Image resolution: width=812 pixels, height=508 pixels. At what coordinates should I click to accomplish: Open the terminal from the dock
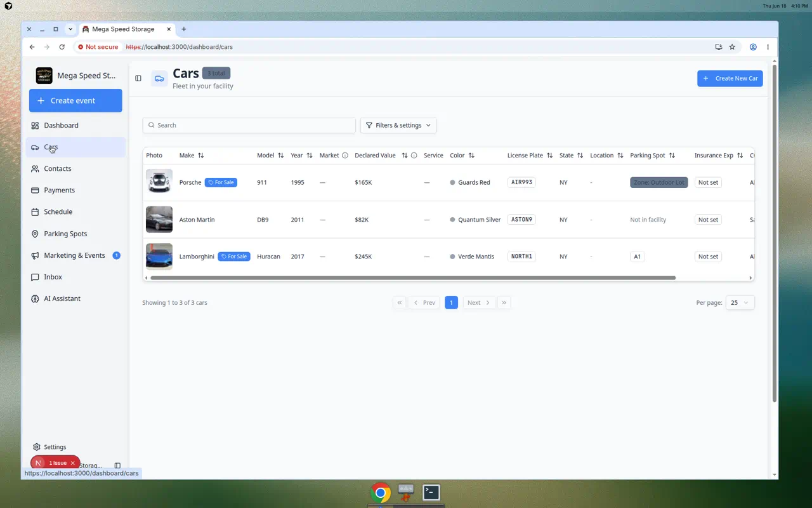pyautogui.click(x=431, y=493)
